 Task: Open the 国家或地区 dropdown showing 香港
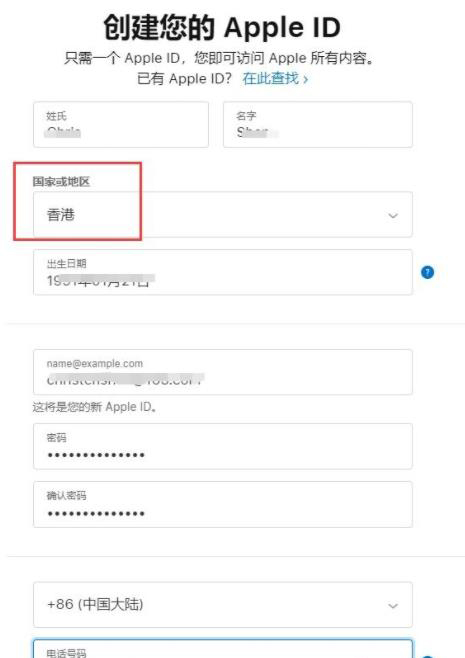tap(223, 214)
